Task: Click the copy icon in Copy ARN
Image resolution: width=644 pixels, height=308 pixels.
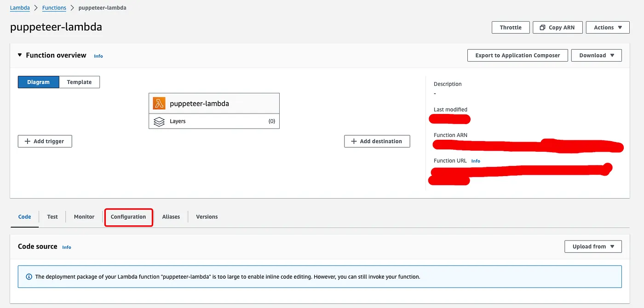Action: [x=543, y=28]
